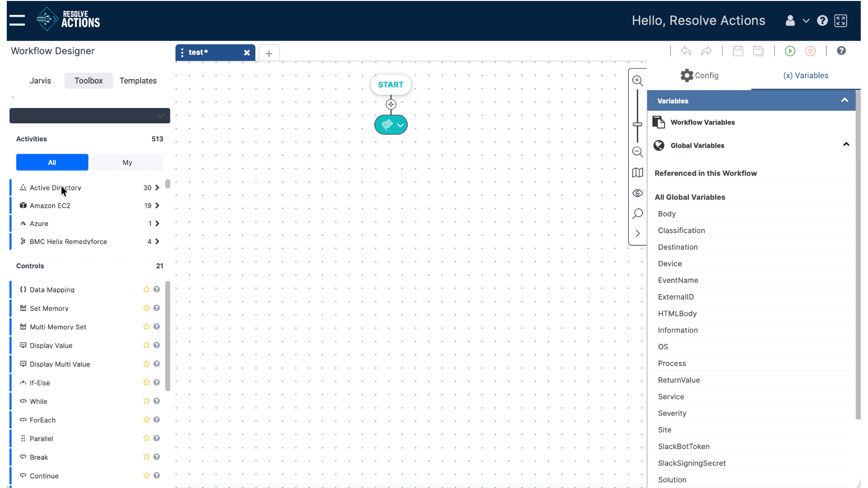Add a new workflow tab with the plus
868x488 pixels.
pos(269,53)
